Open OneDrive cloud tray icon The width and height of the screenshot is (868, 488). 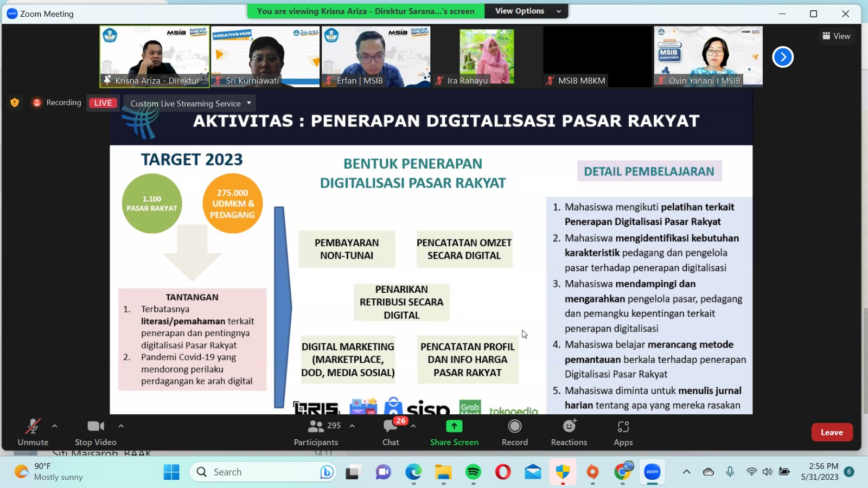[x=709, y=472]
